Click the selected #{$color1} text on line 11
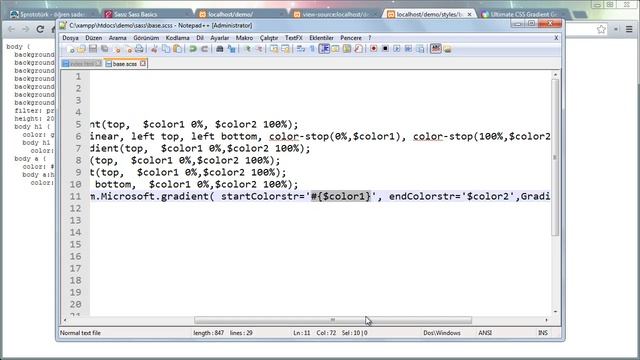Screen dimensions: 640x360 point(341,196)
